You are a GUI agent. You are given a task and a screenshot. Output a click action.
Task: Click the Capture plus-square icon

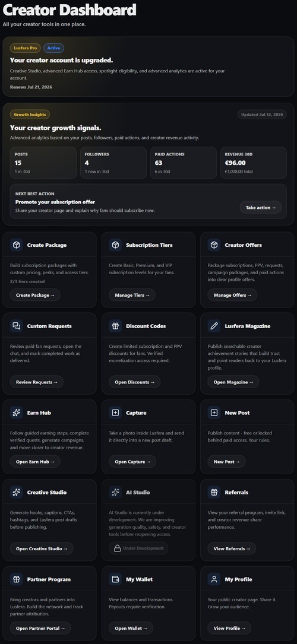click(x=115, y=413)
